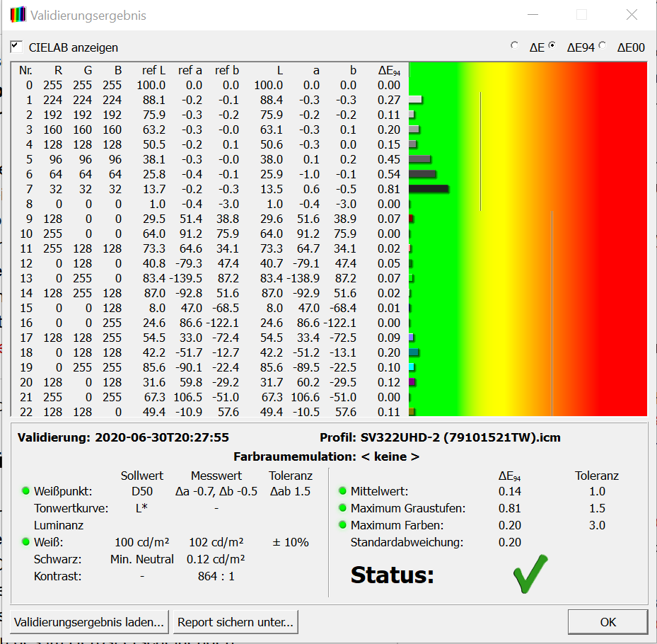657x644 pixels.
Task: Click the green dot beside Maximum Graustufen
Action: (x=343, y=508)
